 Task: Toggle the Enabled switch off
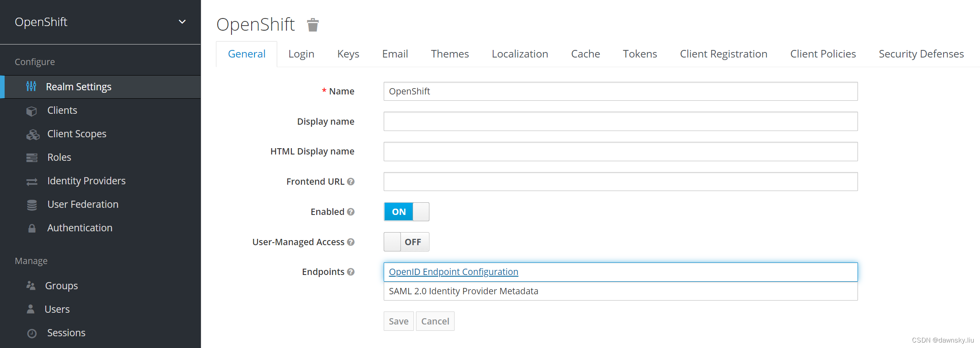[406, 212]
